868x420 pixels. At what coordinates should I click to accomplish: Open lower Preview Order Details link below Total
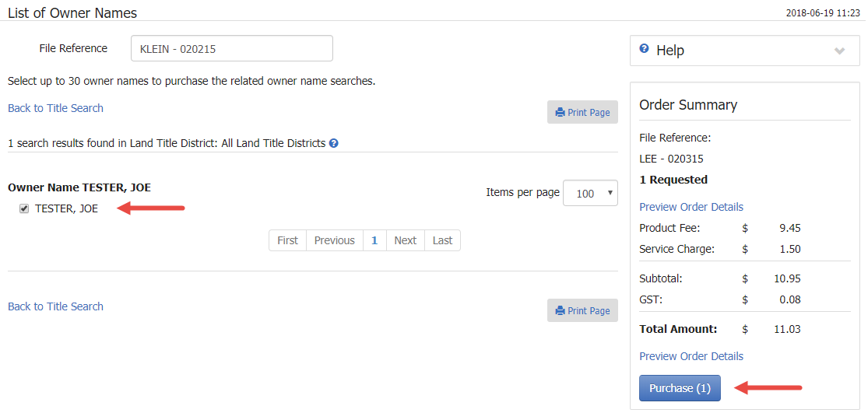point(691,356)
